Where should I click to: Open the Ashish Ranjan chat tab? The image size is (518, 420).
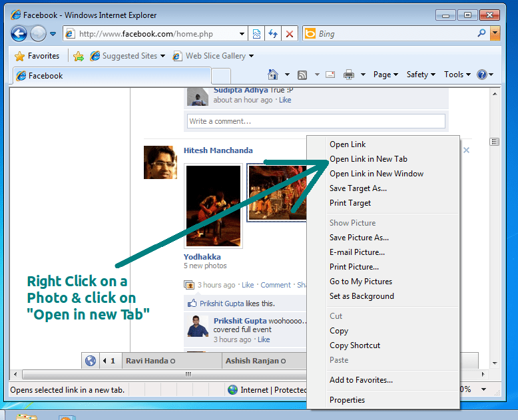(x=264, y=361)
